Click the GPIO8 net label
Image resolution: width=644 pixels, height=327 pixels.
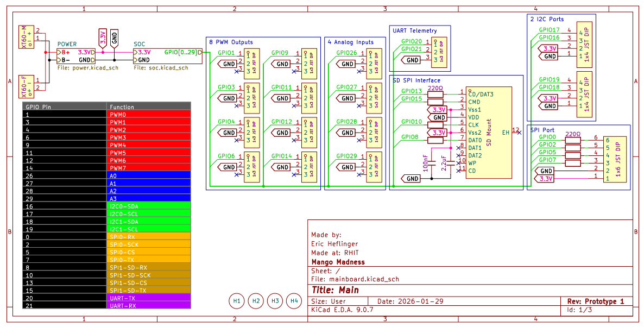(x=409, y=137)
